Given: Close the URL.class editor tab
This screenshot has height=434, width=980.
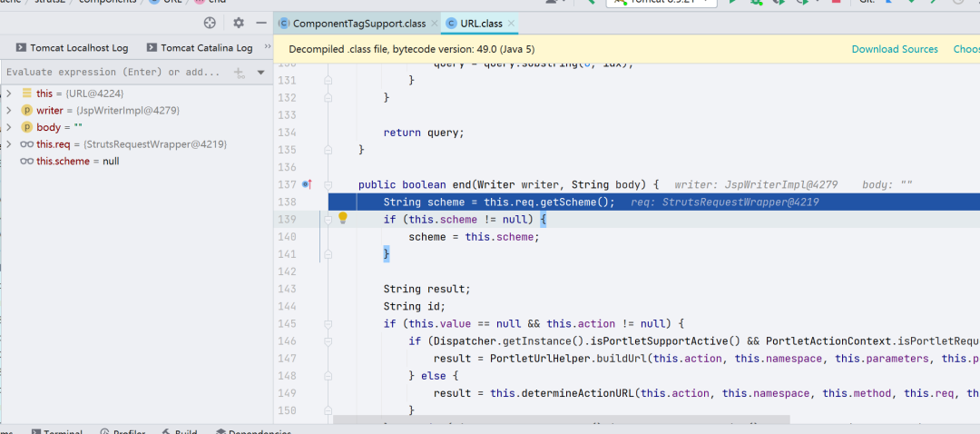Looking at the screenshot, I should point(512,23).
